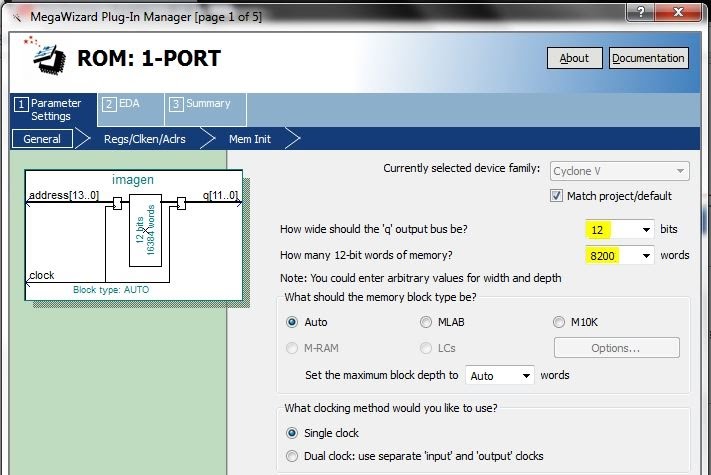Click the 'address[13..0]' port label

[x=63, y=195]
